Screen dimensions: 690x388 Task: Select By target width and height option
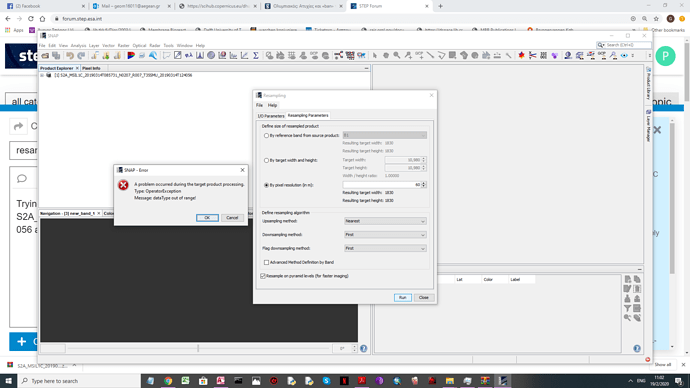(x=266, y=160)
